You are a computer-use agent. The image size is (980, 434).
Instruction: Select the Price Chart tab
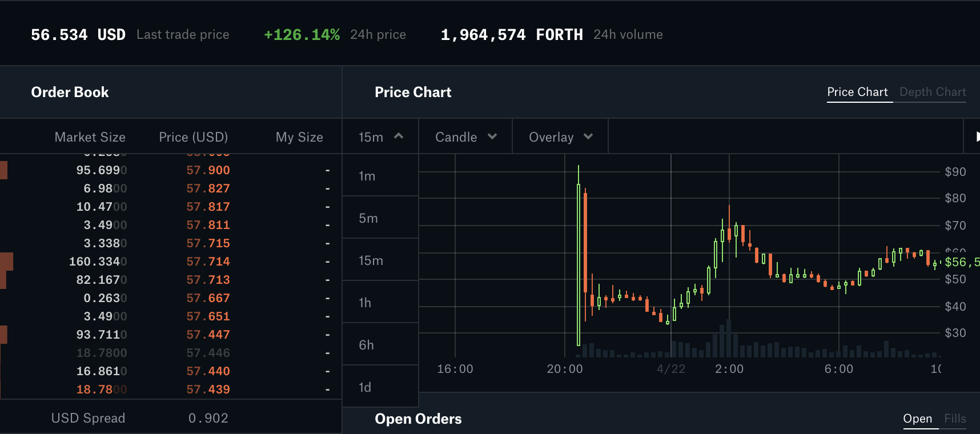tap(857, 92)
